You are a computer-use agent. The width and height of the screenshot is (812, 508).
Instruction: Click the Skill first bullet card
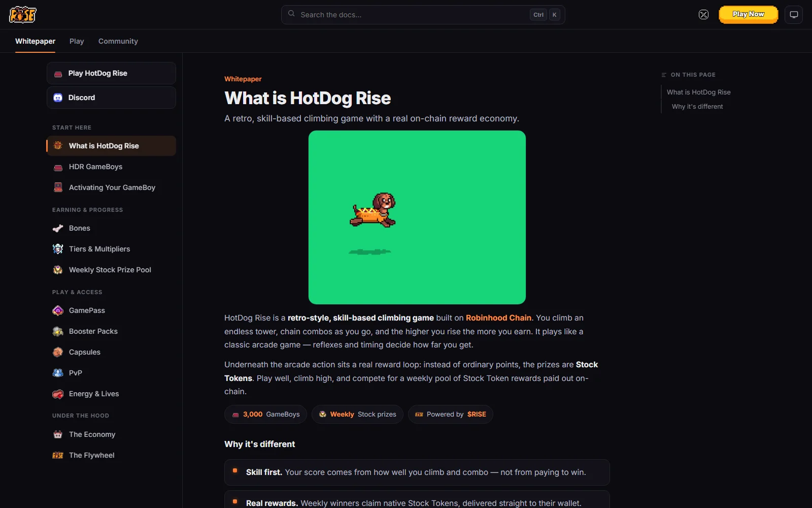coord(417,472)
